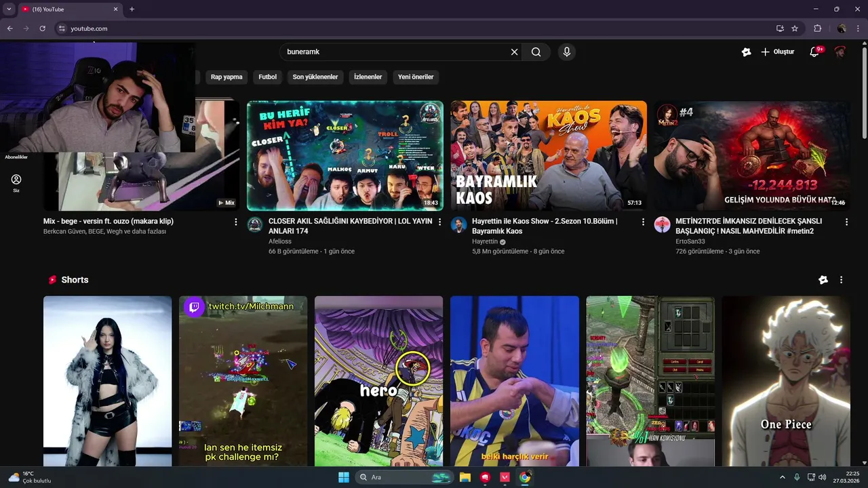Open YouTube notifications bell
Screen dimensions: 868x488
coord(816,52)
